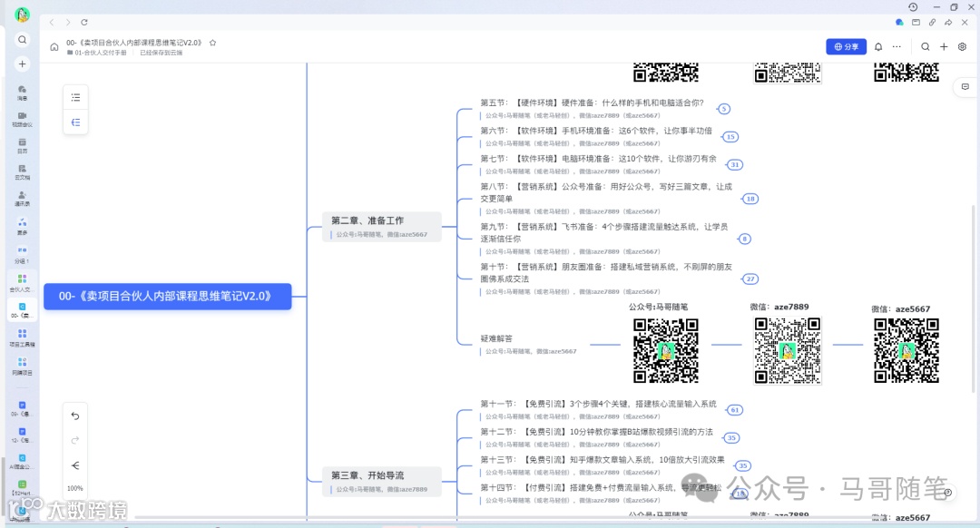Select node 第五节 硬件准备
The width and height of the screenshot is (980, 528).
592,103
